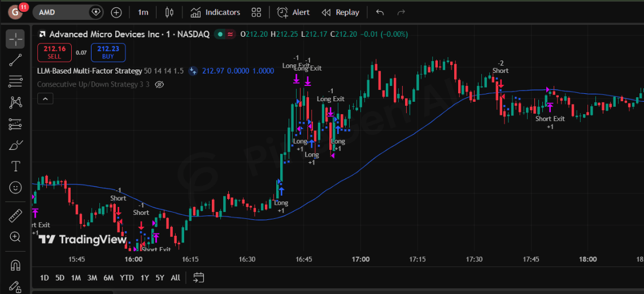
Task: Undo the last chart action
Action: [x=380, y=12]
